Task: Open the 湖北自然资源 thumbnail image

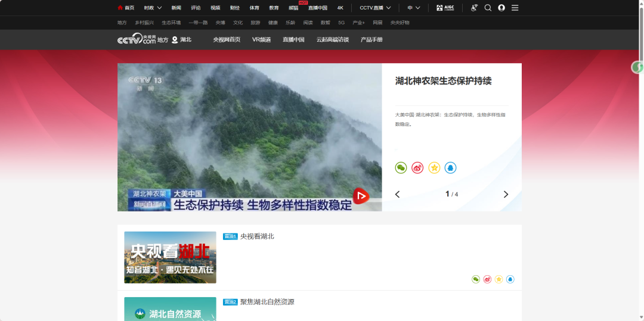Action: [x=170, y=309]
